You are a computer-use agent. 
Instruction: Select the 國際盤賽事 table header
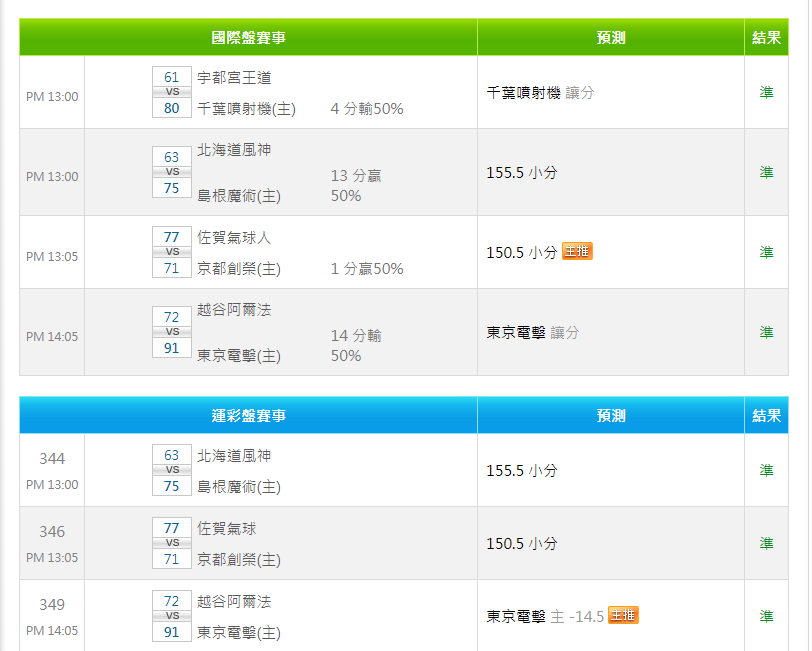pyautogui.click(x=249, y=37)
